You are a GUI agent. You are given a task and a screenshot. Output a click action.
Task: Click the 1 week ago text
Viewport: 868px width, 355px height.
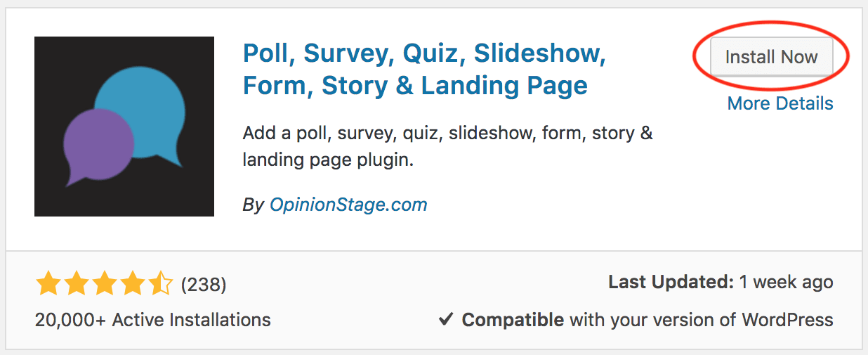tap(787, 283)
